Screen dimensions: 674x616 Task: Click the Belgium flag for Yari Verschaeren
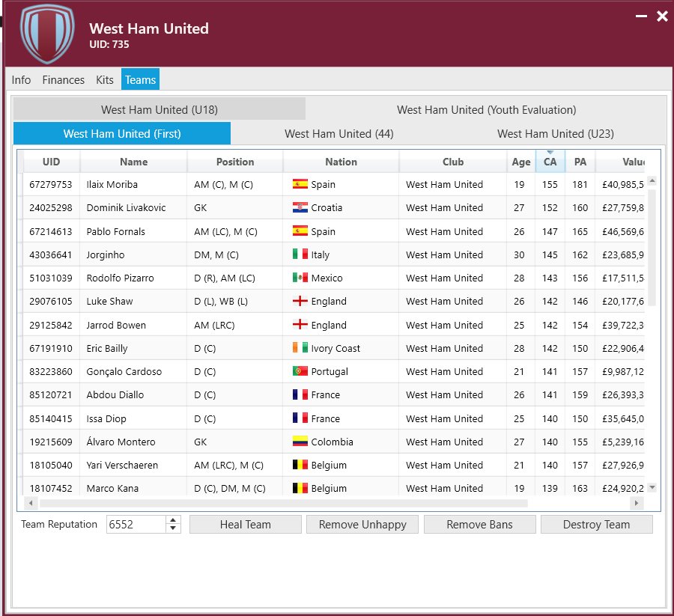300,465
